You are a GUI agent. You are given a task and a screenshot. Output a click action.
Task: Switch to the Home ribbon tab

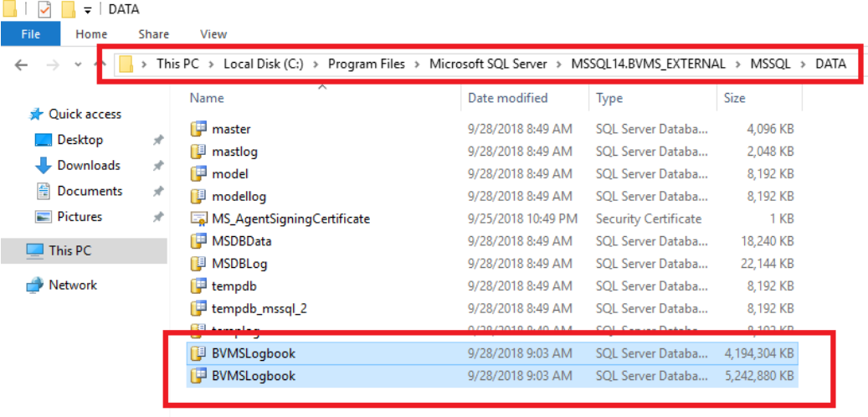pos(91,33)
